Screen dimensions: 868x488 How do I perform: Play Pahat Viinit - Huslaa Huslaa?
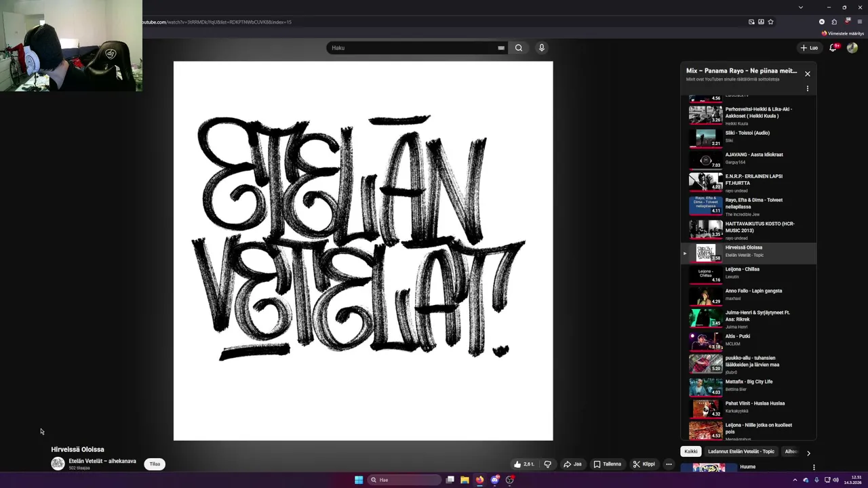tap(749, 409)
